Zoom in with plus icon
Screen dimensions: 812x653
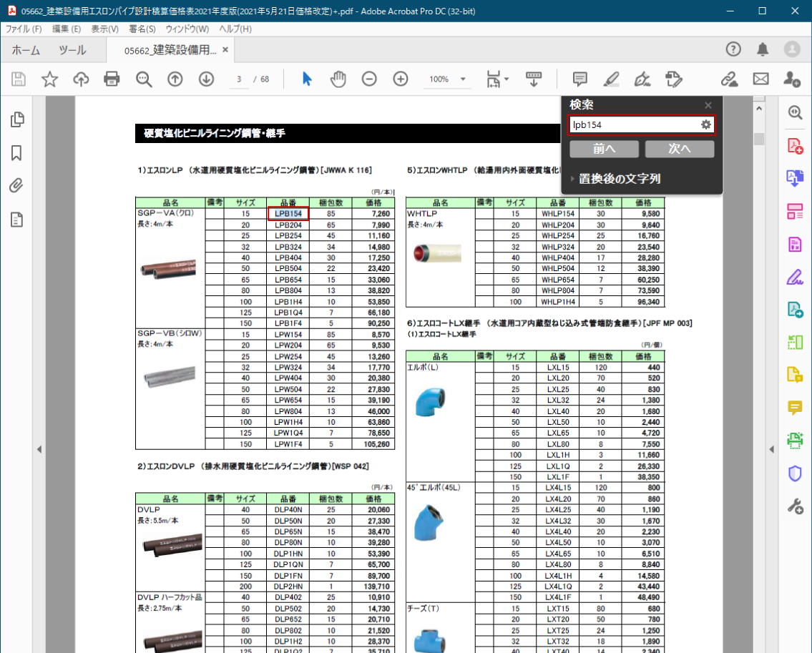[x=401, y=79]
